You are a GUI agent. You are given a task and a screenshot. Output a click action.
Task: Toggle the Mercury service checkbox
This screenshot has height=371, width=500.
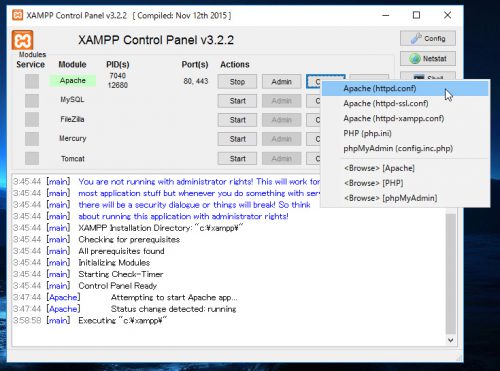click(x=32, y=139)
